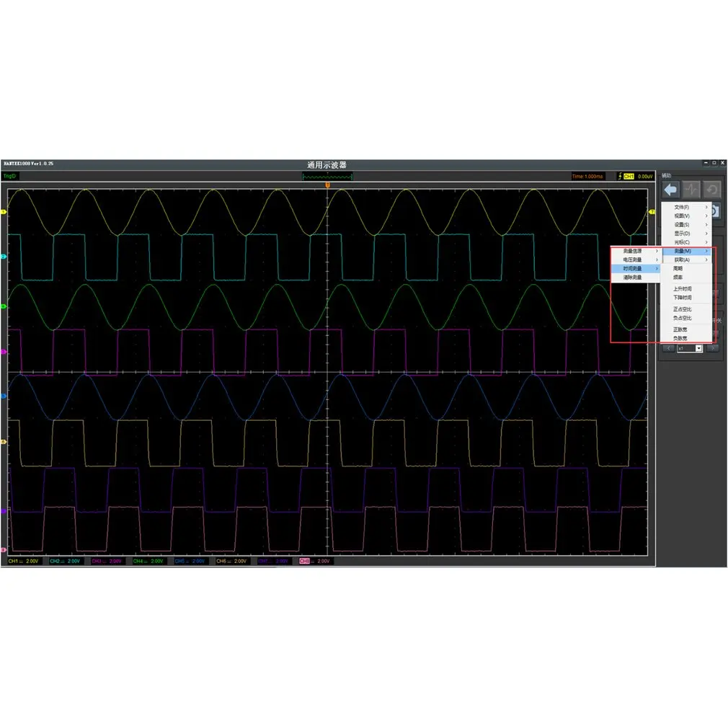
Task: Click the left arrow beside x1 dropdown
Action: pos(669,348)
